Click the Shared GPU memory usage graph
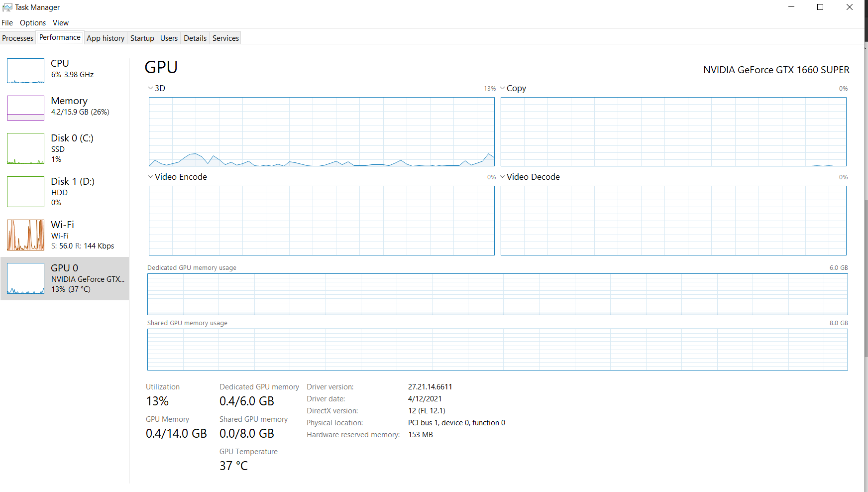The image size is (868, 492). tap(498, 349)
